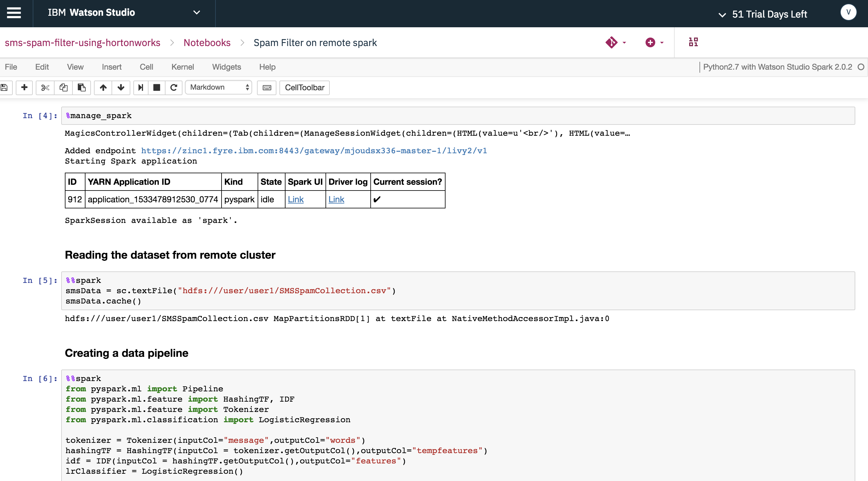
Task: Click the Spark UI Link
Action: point(295,199)
